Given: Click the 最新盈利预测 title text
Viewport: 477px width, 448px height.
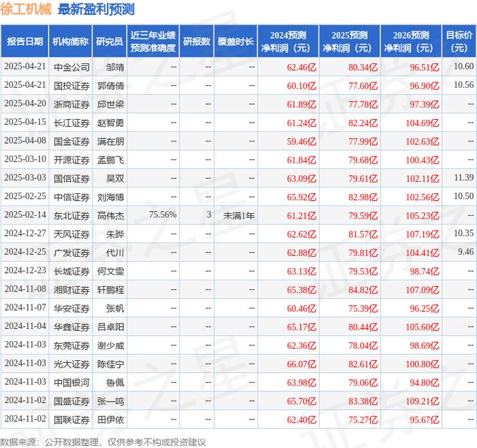Looking at the screenshot, I should (x=96, y=10).
